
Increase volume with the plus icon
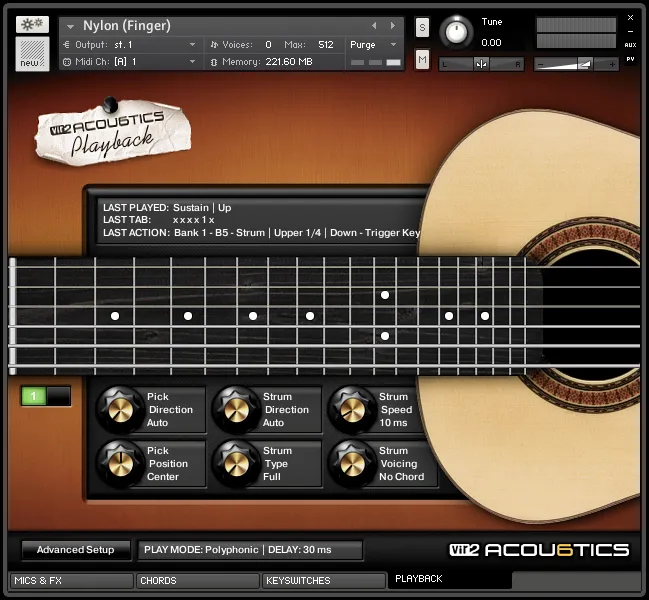612,65
